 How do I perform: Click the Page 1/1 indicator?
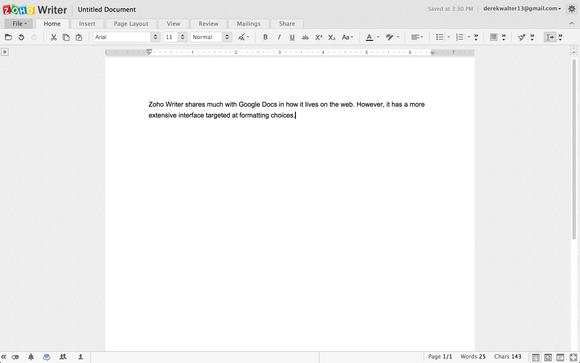[440, 357]
